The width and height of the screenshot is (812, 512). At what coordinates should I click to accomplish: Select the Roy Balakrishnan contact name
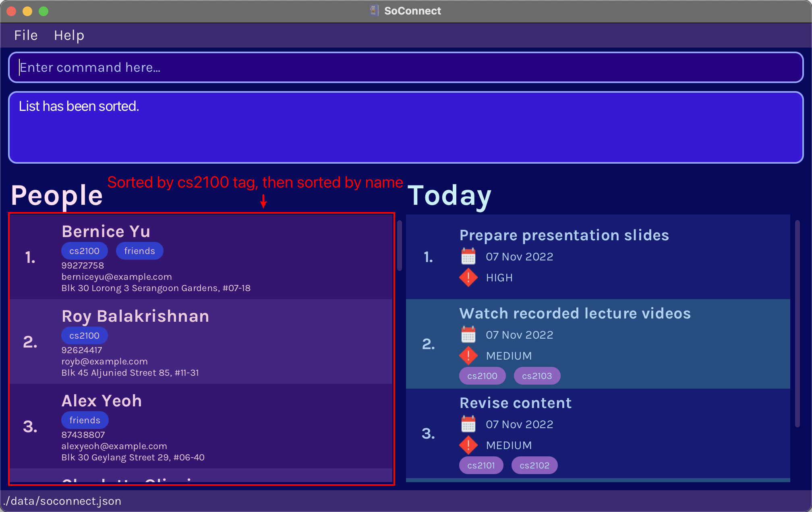pos(135,316)
